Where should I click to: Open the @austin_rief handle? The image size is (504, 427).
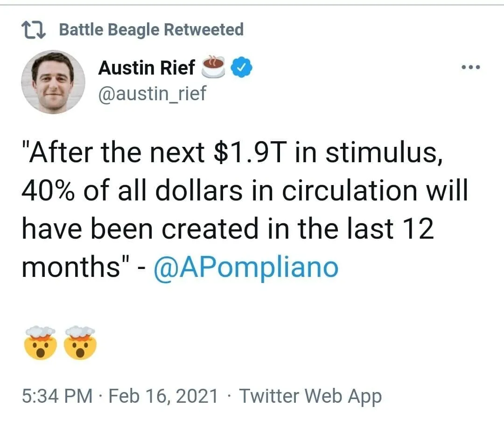click(x=152, y=93)
